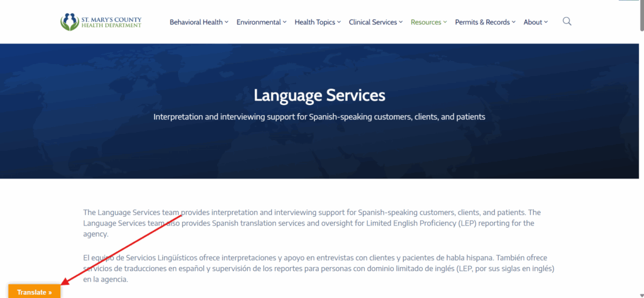
Task: Click the Language Services heading
Action: [319, 95]
